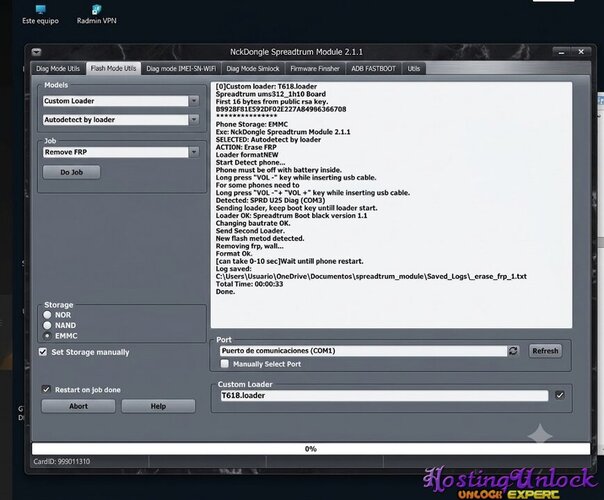Viewport: 604px width, 500px height.
Task: Expand the Autodetect by loader dropdown
Action: click(194, 120)
